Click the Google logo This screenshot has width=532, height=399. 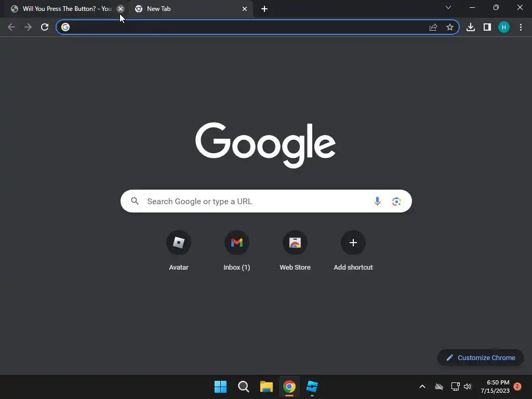pyautogui.click(x=265, y=145)
